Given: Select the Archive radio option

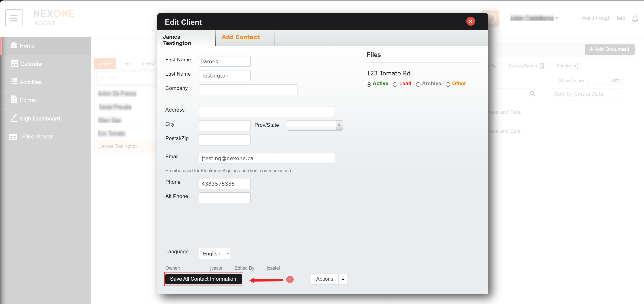Looking at the screenshot, I should coord(418,84).
